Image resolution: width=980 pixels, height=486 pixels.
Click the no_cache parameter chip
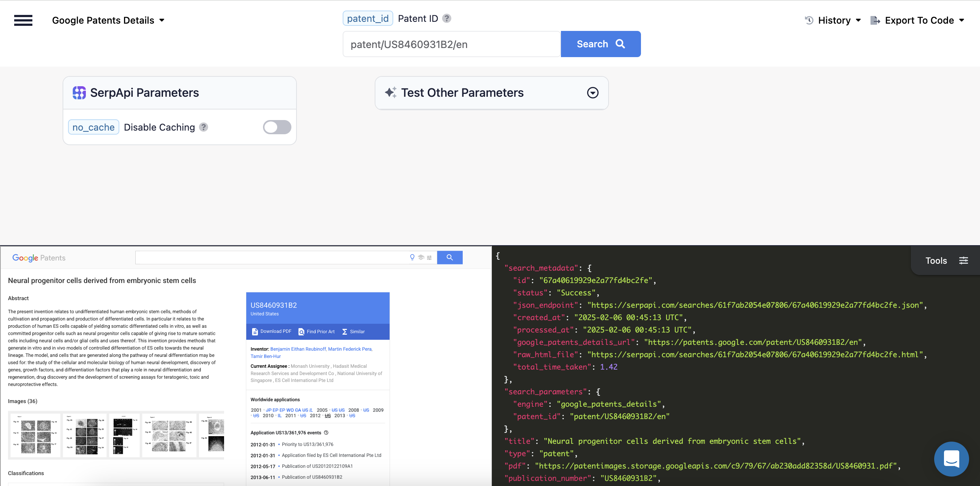pos(93,127)
